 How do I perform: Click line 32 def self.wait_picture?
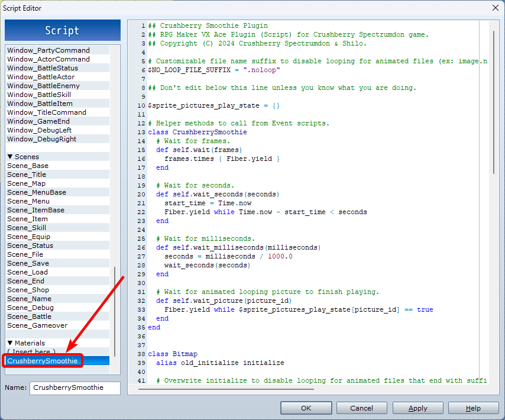pos(224,301)
